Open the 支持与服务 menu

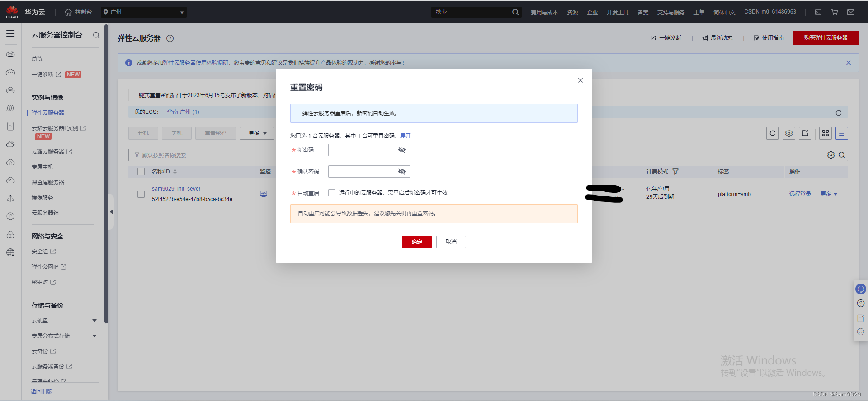click(671, 12)
